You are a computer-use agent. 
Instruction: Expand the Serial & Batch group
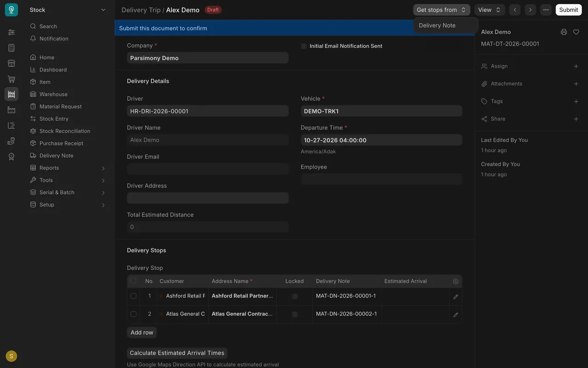pyautogui.click(x=68, y=192)
